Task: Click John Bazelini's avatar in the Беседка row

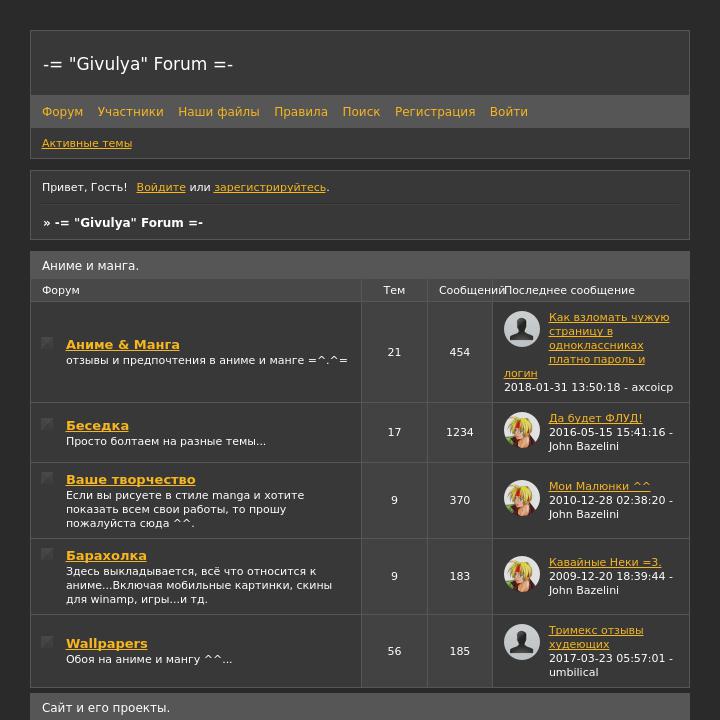Action: 521,430
